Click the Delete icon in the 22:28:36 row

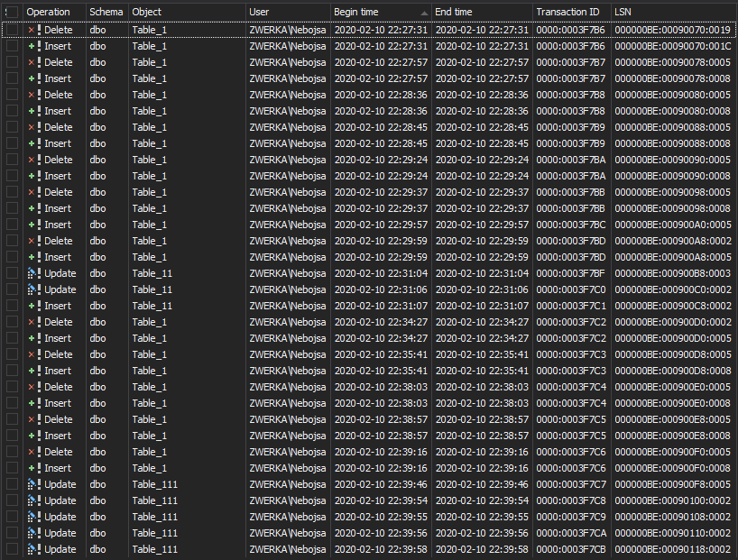[32, 95]
